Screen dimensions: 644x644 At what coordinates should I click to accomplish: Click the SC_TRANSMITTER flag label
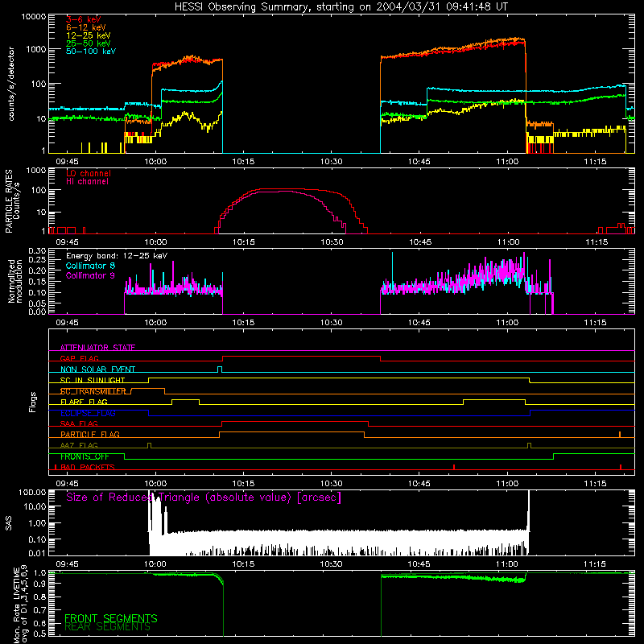click(93, 391)
